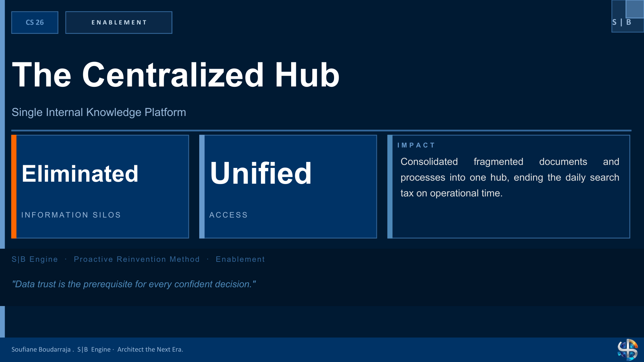
Task: Click the Unified Access card
Action: (x=288, y=187)
